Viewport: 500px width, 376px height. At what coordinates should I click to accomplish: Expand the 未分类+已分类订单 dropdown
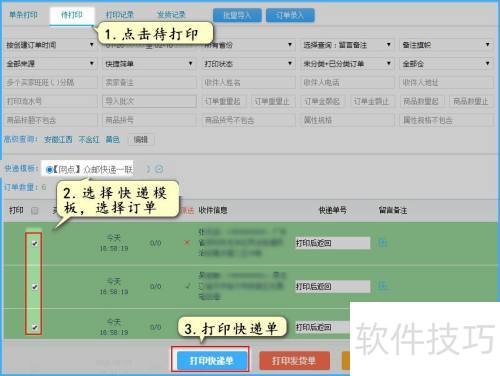click(x=347, y=63)
